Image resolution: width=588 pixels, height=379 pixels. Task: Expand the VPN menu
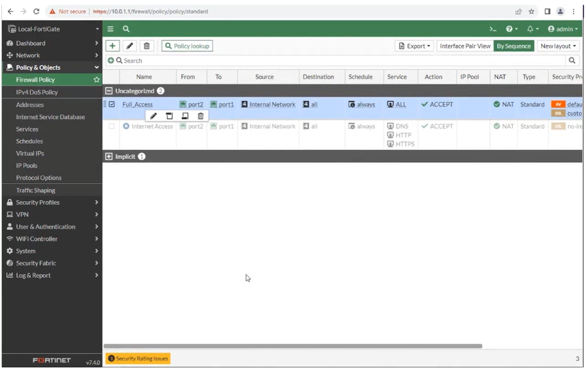click(52, 214)
